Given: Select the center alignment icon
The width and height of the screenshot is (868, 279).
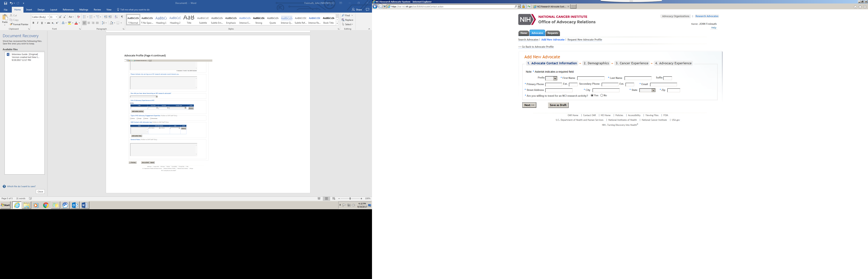Looking at the screenshot, I should [89, 23].
